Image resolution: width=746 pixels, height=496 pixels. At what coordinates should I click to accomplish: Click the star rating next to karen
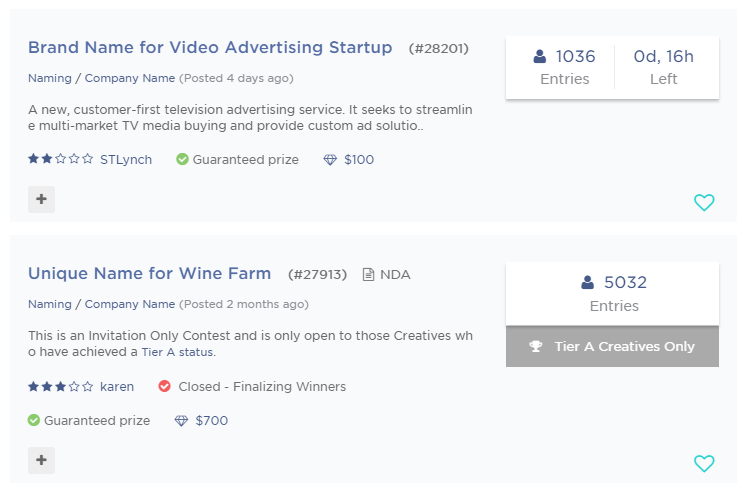pyautogui.click(x=60, y=387)
